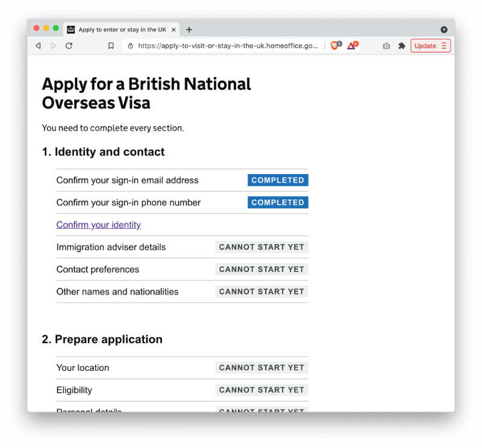Reload the page with the refresh icon

click(x=69, y=46)
